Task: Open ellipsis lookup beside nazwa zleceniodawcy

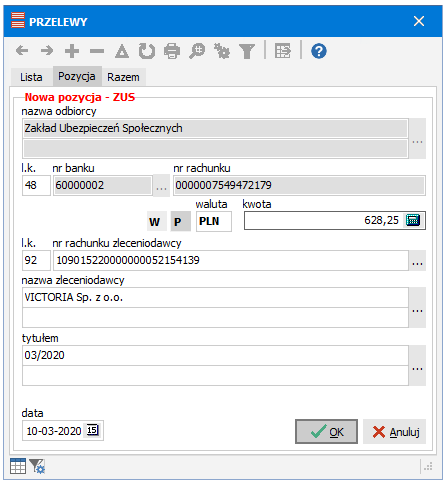Action: [x=417, y=307]
